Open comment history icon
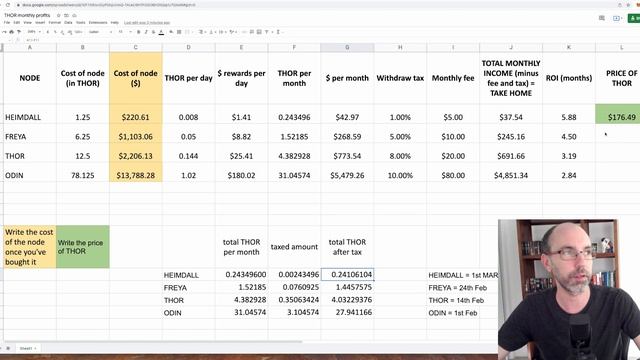This screenshot has height=360, width=640. 602,18
